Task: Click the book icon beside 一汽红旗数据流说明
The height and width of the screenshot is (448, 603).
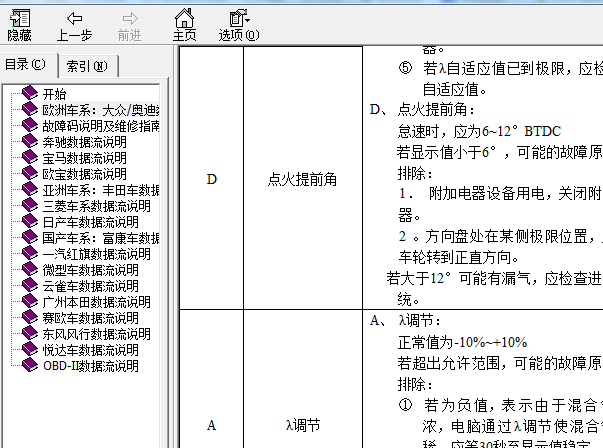Action: click(30, 254)
